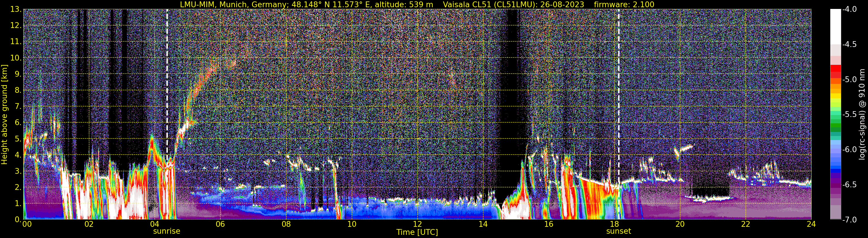
Task: Click the '-6.0' colorbar tick label
Action: click(x=849, y=150)
